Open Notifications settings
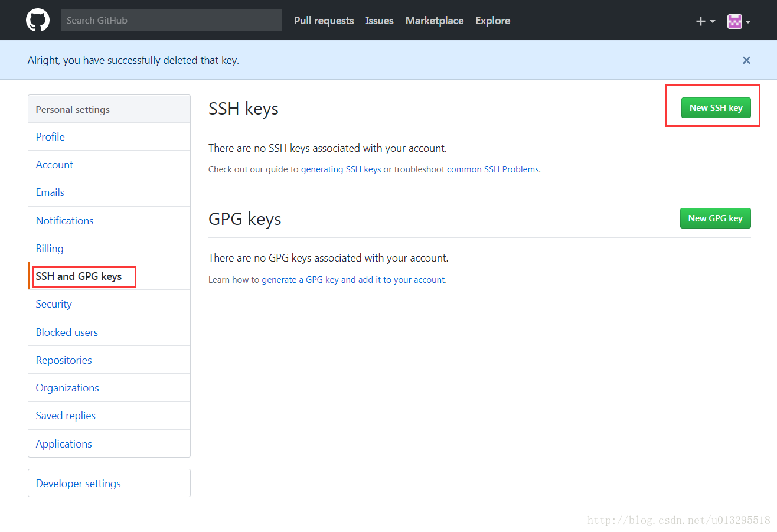777x532 pixels. (64, 221)
